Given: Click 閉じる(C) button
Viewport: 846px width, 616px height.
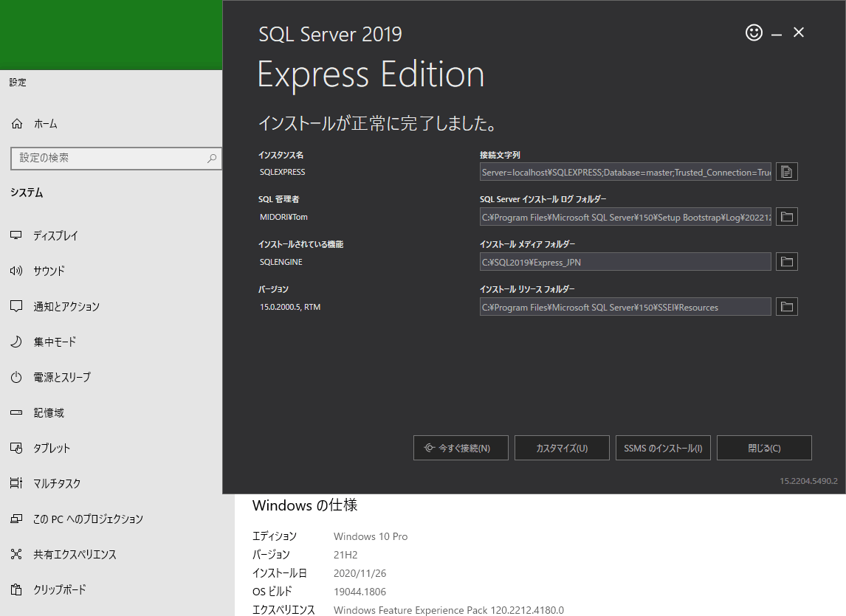Looking at the screenshot, I should 764,448.
